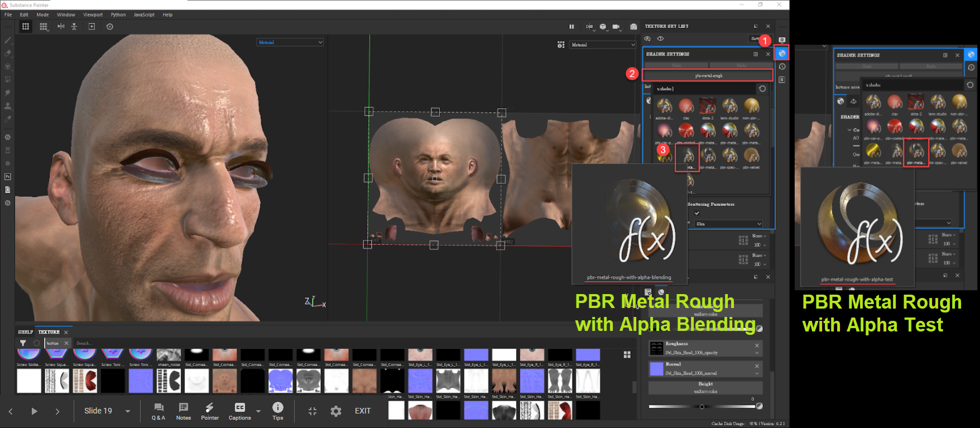Click the pbr-metal-rough shader button
The width and height of the screenshot is (980, 428).
point(708,75)
